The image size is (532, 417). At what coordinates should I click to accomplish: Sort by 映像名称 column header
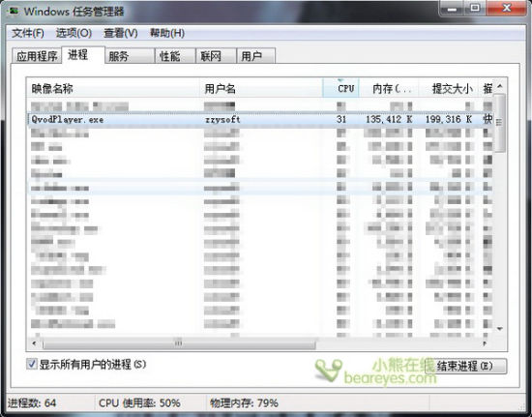tap(113, 89)
